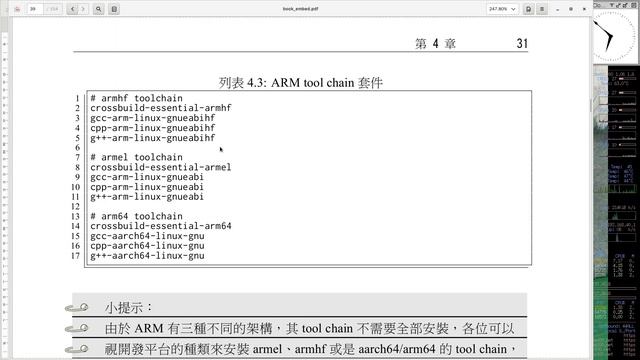The image size is (640, 360).
Task: Click 'gcc-arm-linux-gnueabihf' line
Action: point(153,118)
